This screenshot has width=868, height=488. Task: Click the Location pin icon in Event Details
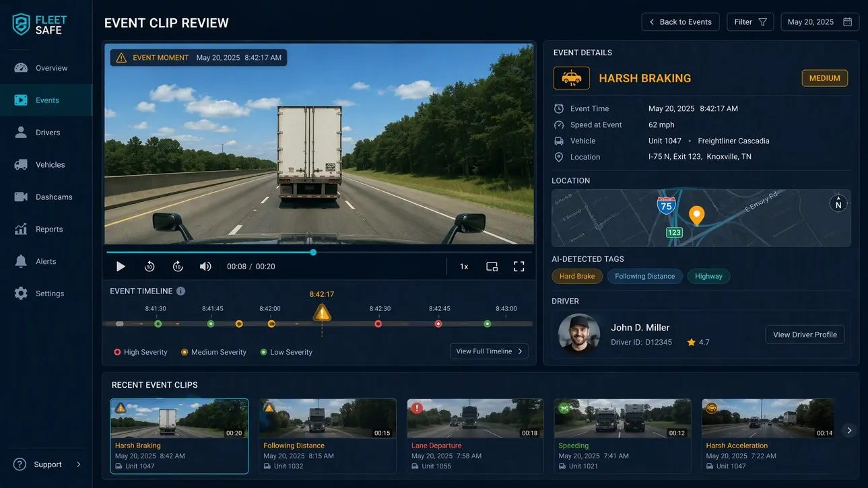pos(559,157)
